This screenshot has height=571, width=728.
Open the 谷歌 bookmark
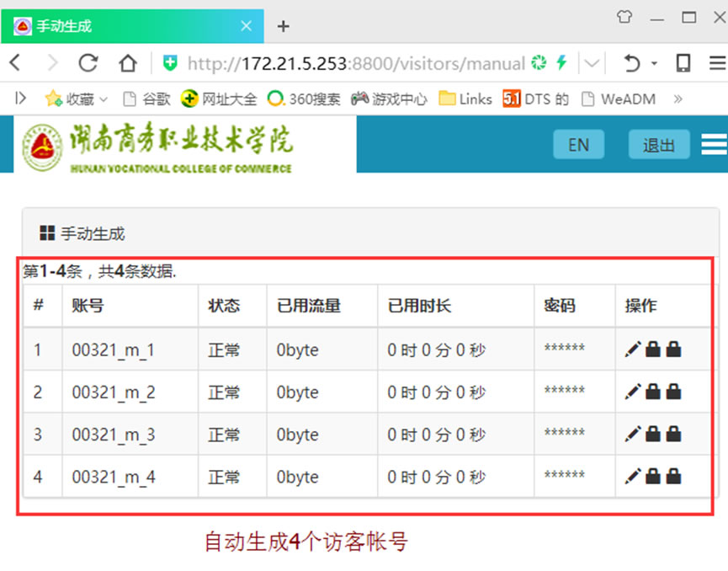click(x=146, y=99)
